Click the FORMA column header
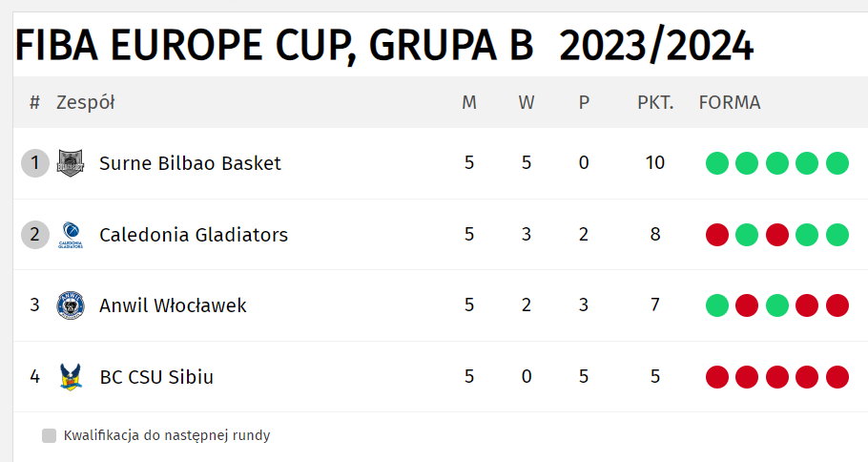 (x=730, y=102)
